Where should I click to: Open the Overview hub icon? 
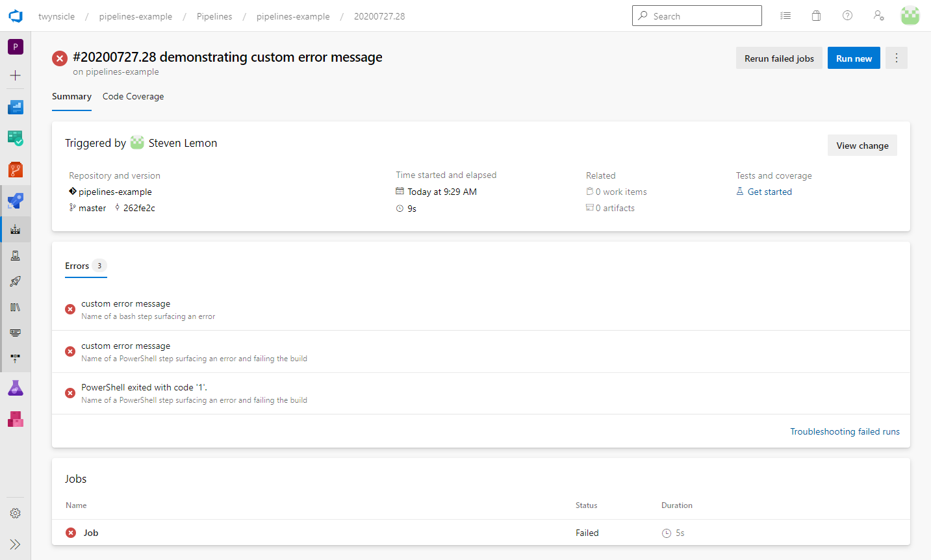coord(16,107)
